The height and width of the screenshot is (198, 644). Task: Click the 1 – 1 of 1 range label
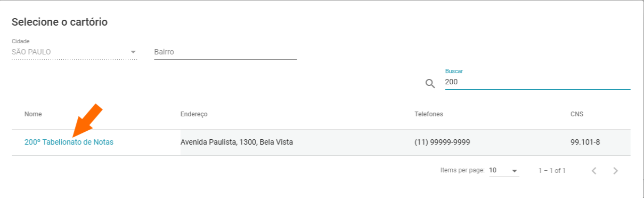[552, 171]
